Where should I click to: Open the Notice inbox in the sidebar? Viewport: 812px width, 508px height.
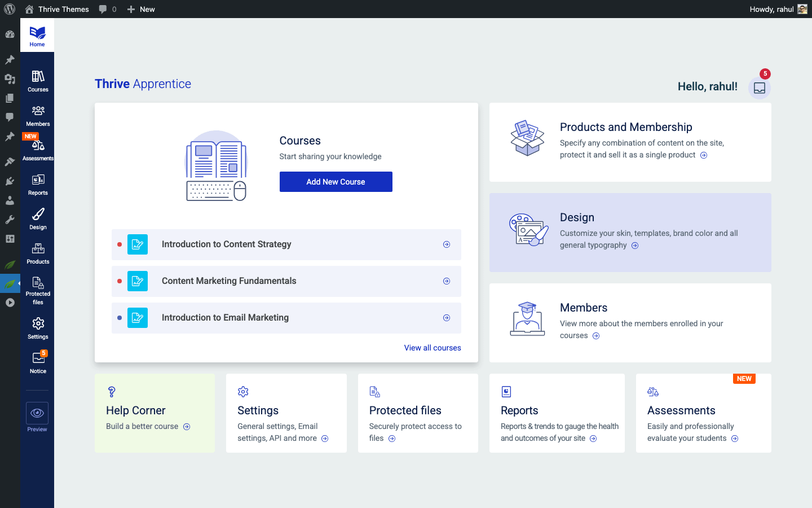38,362
